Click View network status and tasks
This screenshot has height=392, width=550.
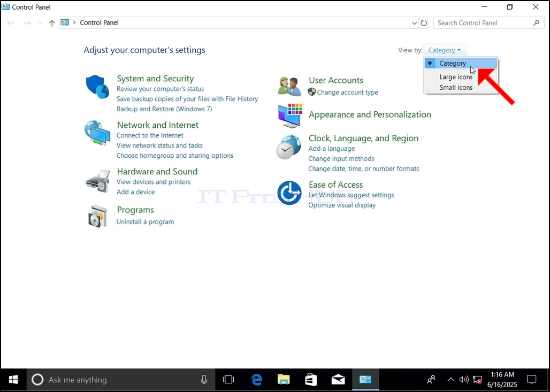tap(159, 145)
